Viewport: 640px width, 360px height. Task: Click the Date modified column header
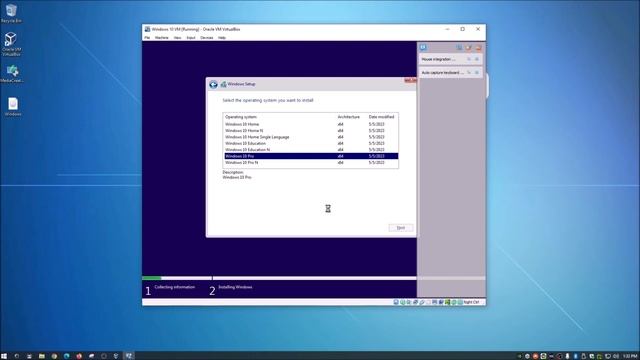tap(381, 117)
